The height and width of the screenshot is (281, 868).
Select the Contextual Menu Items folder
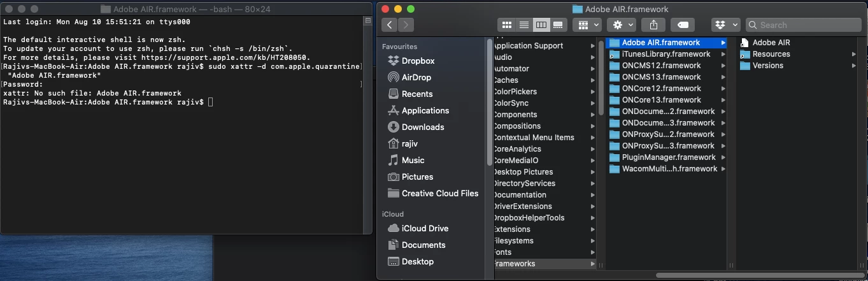pyautogui.click(x=545, y=138)
